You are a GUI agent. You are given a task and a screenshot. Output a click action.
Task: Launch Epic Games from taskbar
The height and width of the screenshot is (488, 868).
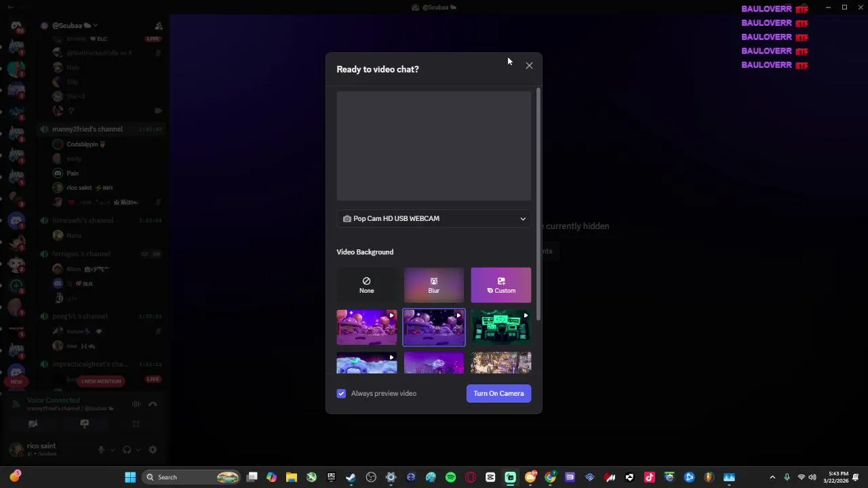pyautogui.click(x=331, y=477)
